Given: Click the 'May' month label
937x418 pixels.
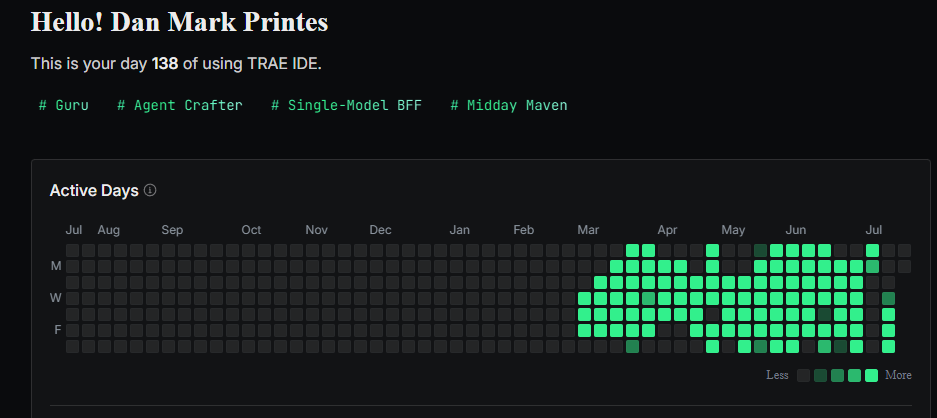Looking at the screenshot, I should (x=733, y=230).
